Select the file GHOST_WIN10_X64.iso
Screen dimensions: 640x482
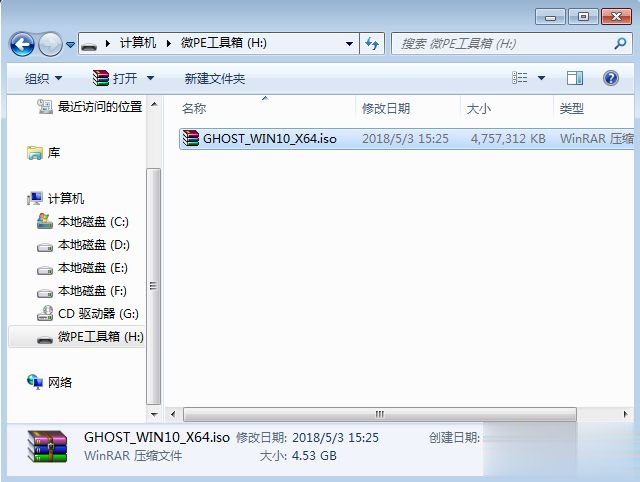270,139
